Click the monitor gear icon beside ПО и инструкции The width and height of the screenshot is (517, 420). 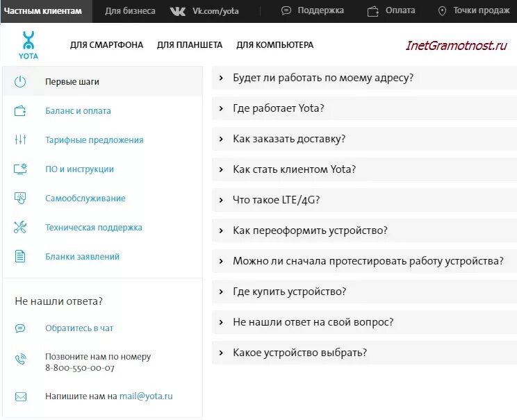coord(20,169)
